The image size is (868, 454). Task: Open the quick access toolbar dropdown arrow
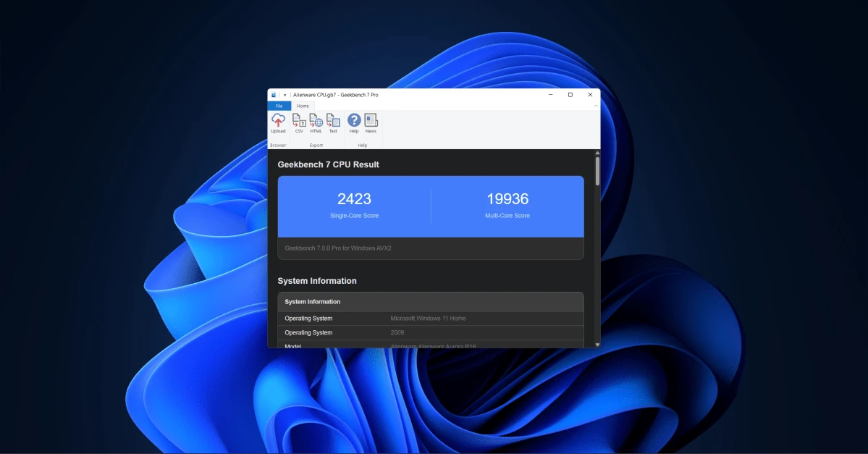(285, 96)
